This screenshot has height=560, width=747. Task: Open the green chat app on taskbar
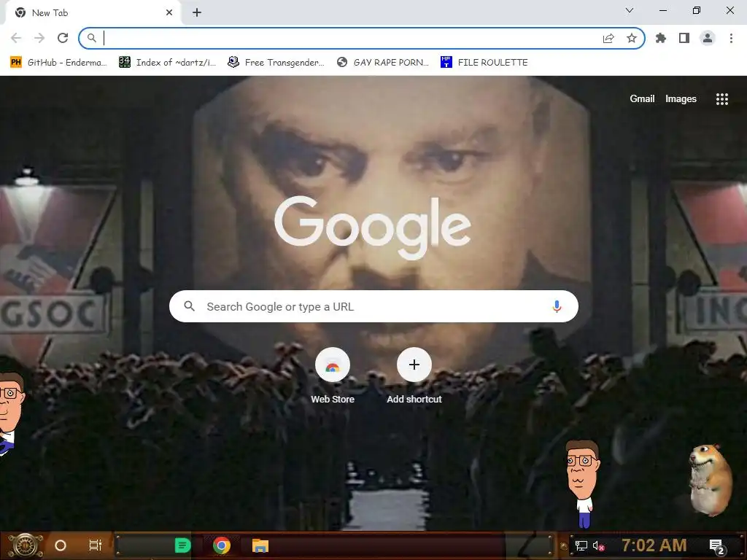pos(183,545)
